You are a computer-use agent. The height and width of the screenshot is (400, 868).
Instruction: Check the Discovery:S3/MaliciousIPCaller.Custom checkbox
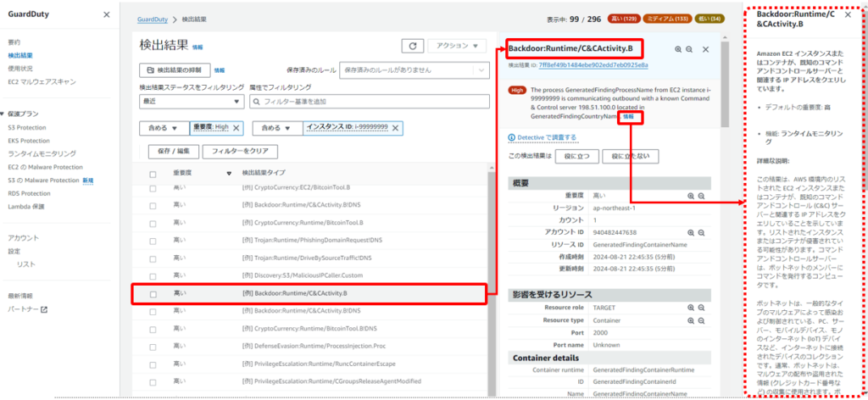tap(153, 276)
